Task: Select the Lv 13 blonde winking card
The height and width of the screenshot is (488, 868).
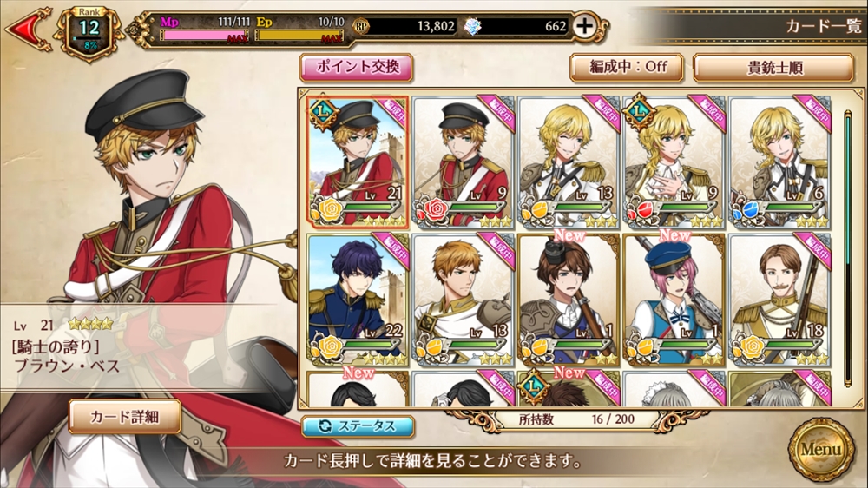Action: pos(569,162)
